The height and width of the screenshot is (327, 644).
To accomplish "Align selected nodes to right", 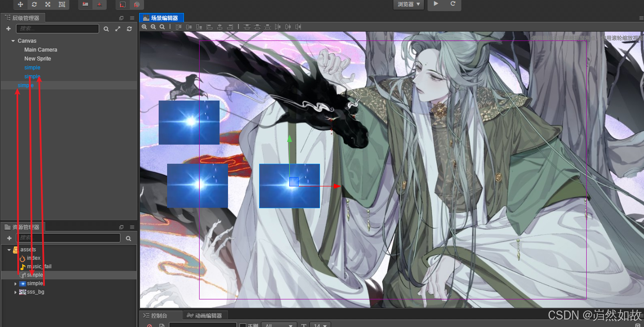I will tap(230, 27).
